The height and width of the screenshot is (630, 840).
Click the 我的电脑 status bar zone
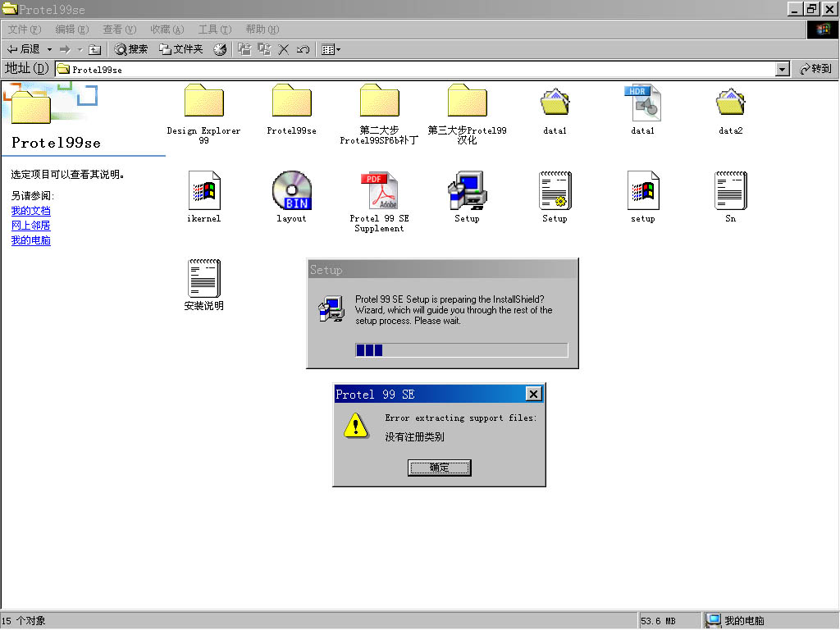(x=770, y=620)
